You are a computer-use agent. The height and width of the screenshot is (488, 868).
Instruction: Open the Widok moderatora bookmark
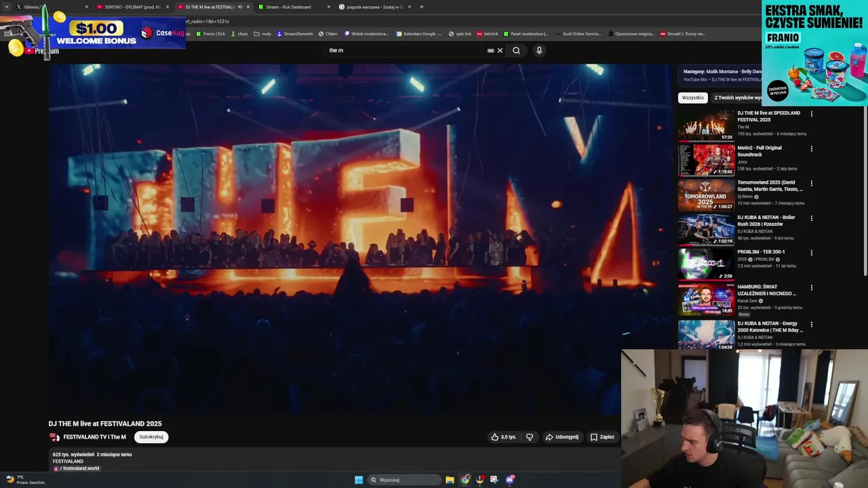[367, 34]
